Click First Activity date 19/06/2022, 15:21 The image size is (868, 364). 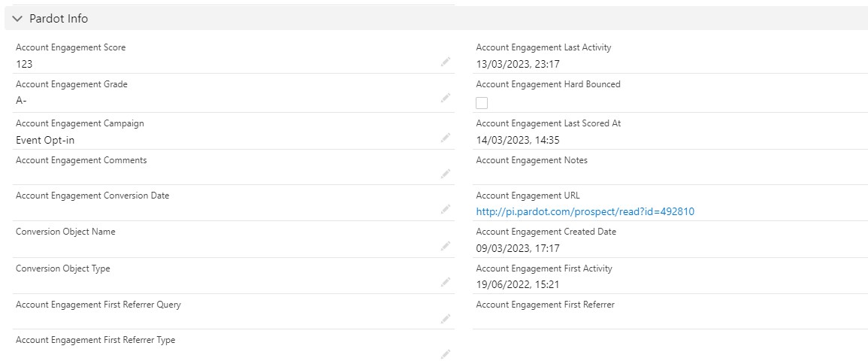coord(518,284)
